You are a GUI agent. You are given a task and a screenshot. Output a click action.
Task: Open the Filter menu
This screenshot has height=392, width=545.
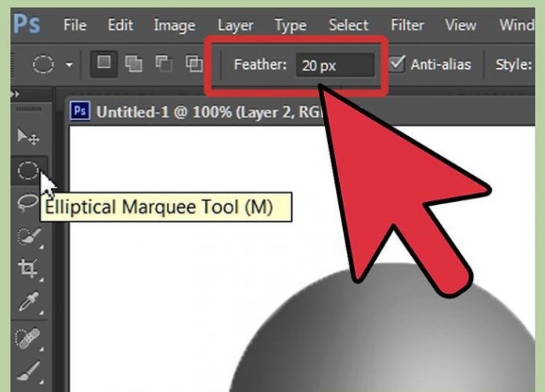[407, 25]
